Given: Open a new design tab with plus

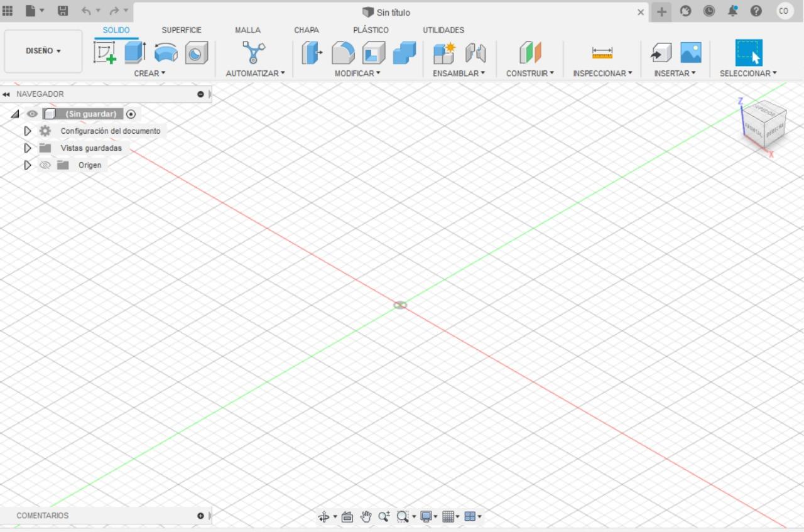Looking at the screenshot, I should 661,11.
